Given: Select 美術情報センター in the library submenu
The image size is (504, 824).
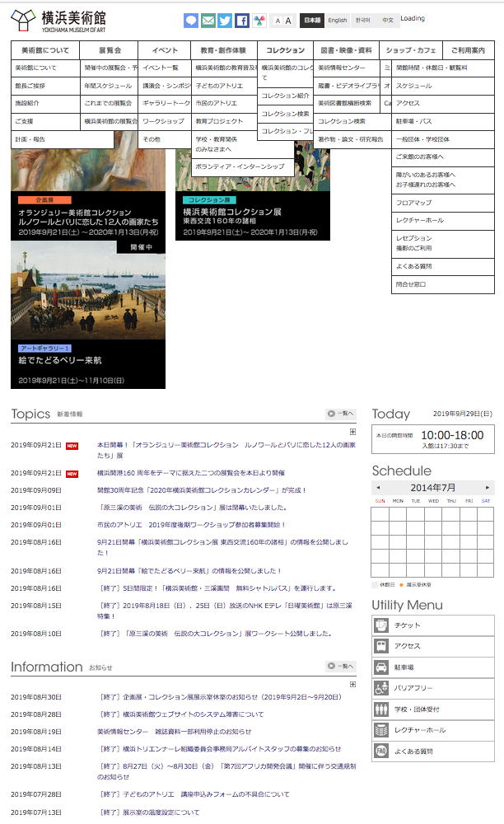Looking at the screenshot, I should [346, 68].
